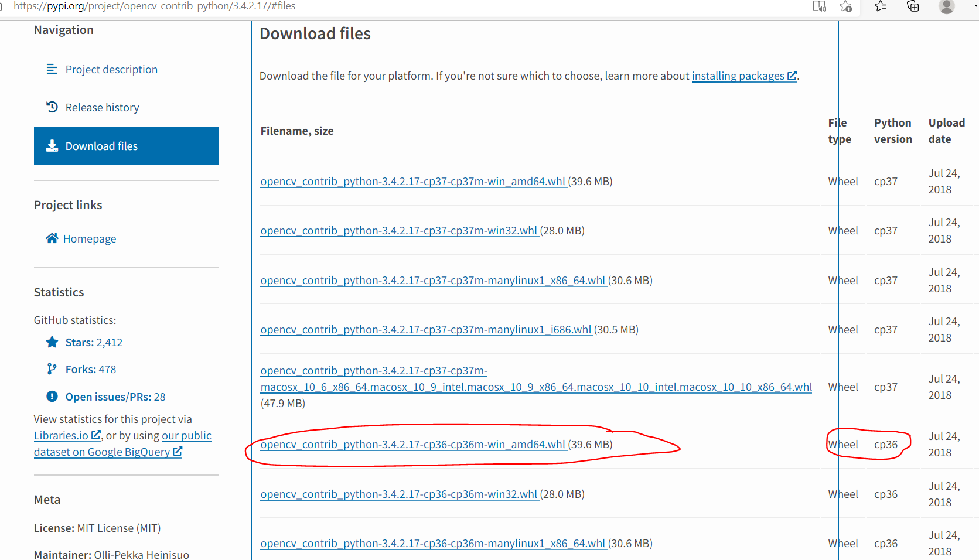Click the Upload date column header
The width and height of the screenshot is (979, 560).
(x=947, y=131)
